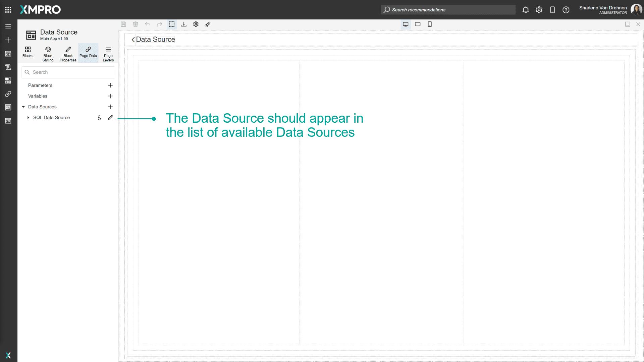Image resolution: width=644 pixels, height=362 pixels.
Task: Open the export download icon in the toolbar
Action: click(184, 24)
